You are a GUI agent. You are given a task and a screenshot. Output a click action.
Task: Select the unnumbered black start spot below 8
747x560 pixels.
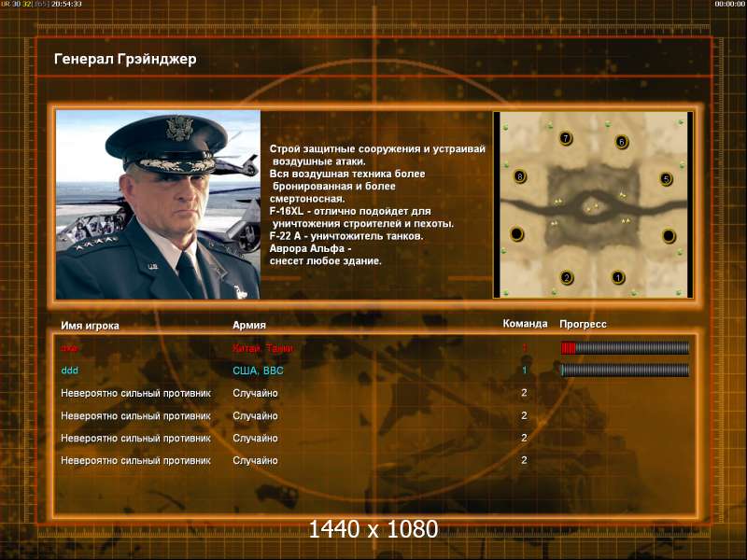(x=517, y=234)
